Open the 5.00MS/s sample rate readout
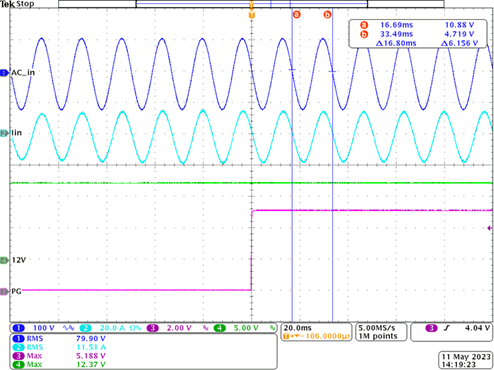 click(381, 332)
